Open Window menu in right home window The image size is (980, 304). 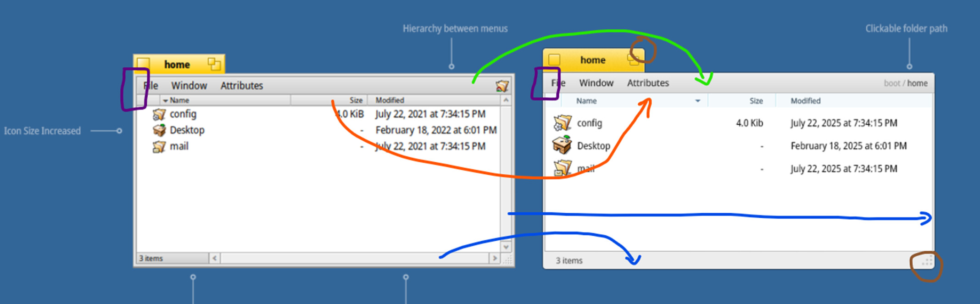[596, 83]
